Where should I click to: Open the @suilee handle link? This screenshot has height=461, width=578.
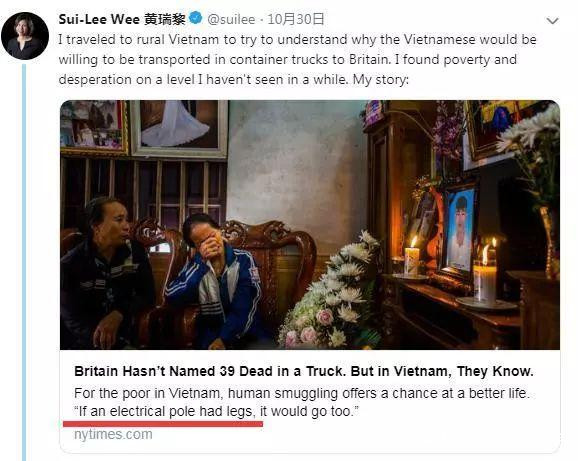[231, 19]
